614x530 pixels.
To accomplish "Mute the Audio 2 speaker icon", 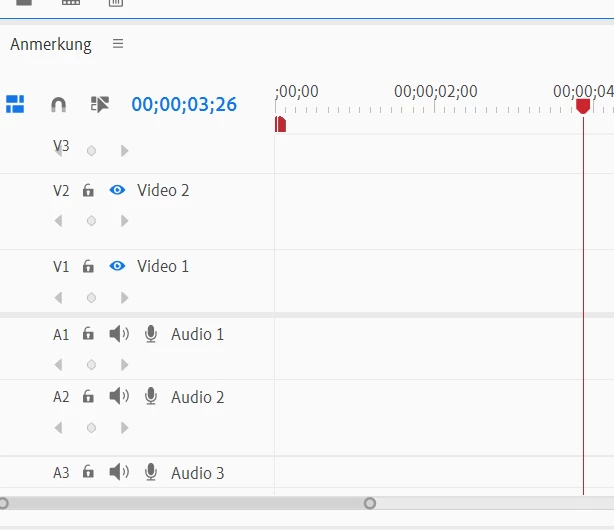I will point(119,396).
